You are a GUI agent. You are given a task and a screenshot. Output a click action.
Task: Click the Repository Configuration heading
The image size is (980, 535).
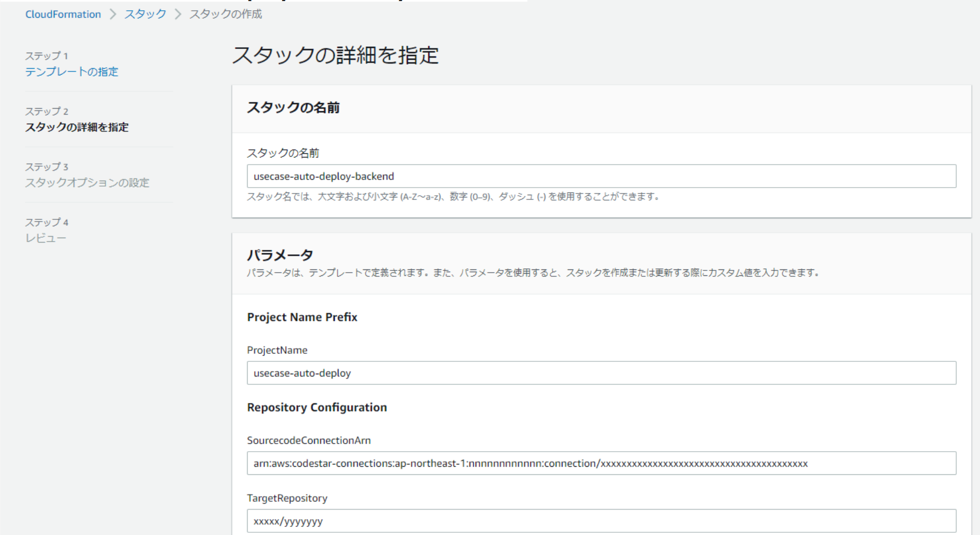(317, 408)
